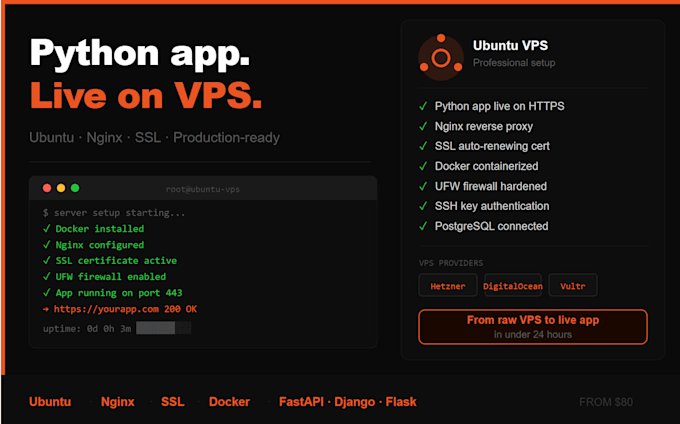The image size is (680, 424).
Task: Click the SSL label in footer
Action: pos(173,401)
